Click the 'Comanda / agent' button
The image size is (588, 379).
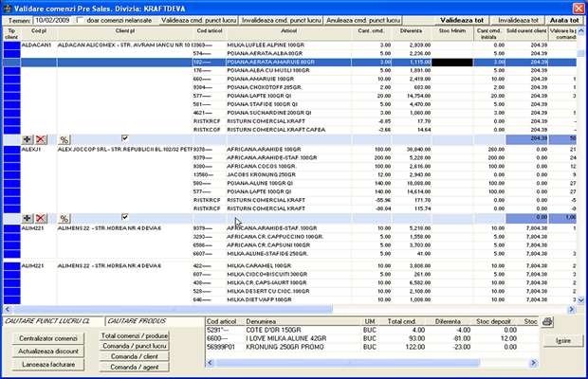[135, 368]
